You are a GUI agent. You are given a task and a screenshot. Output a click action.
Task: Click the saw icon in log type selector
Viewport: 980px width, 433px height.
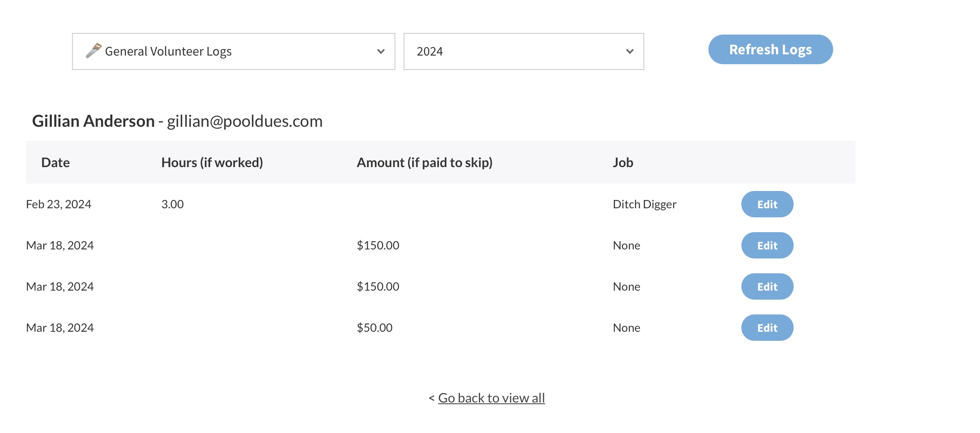(x=93, y=51)
